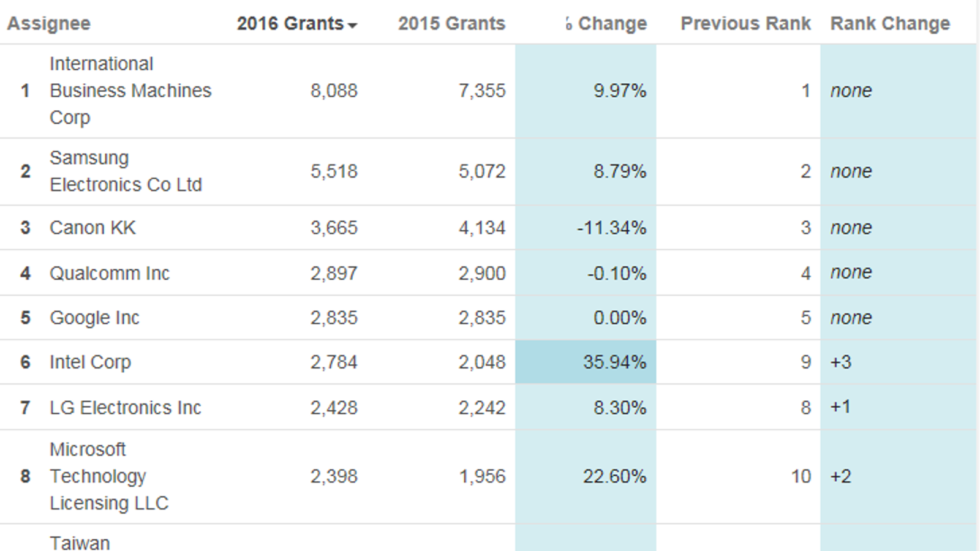
Task: Select Samsung Electronics Co Ltd assignee name
Action: (126, 171)
